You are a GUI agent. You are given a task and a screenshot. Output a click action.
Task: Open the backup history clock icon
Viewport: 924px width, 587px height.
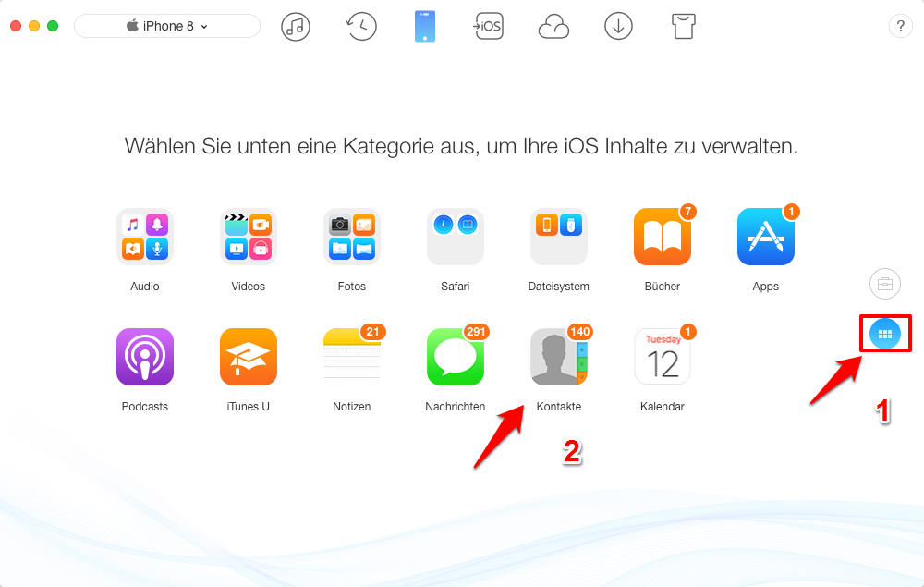click(360, 27)
